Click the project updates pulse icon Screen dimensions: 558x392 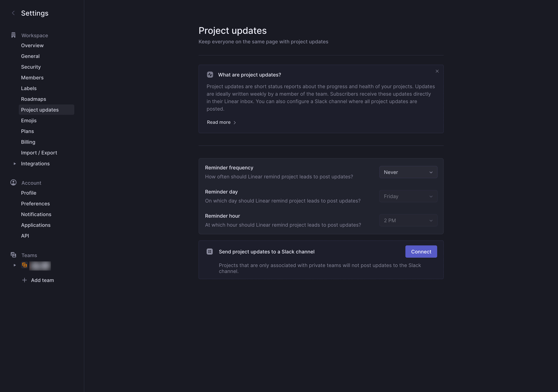coord(210,75)
